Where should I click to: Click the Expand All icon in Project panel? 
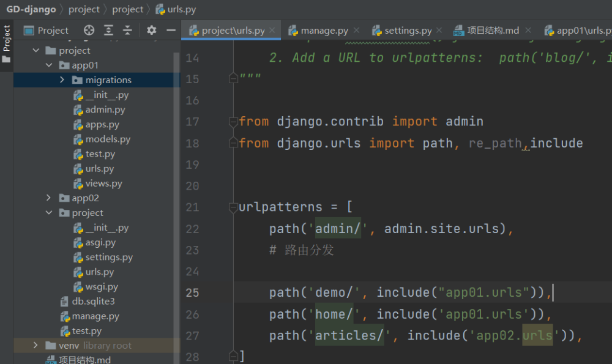click(x=108, y=30)
